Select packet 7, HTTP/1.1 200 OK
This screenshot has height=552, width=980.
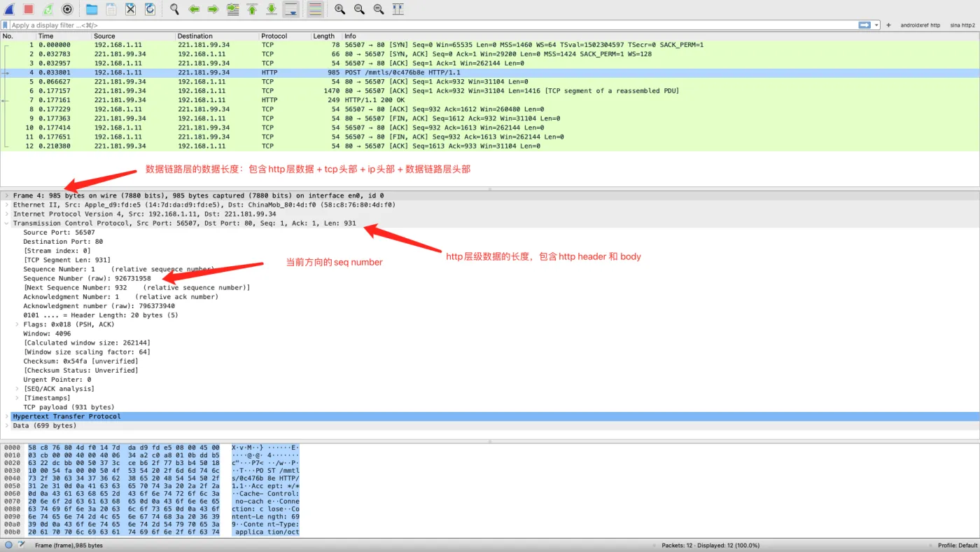click(x=490, y=100)
